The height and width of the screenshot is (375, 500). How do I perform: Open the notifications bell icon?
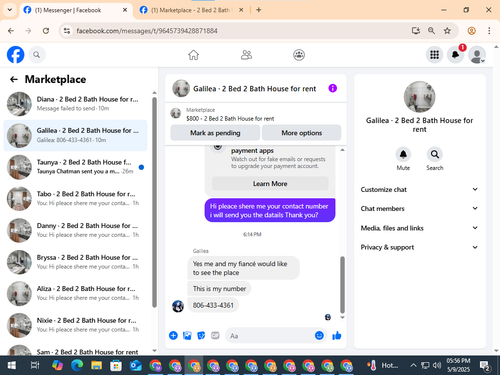click(x=456, y=55)
